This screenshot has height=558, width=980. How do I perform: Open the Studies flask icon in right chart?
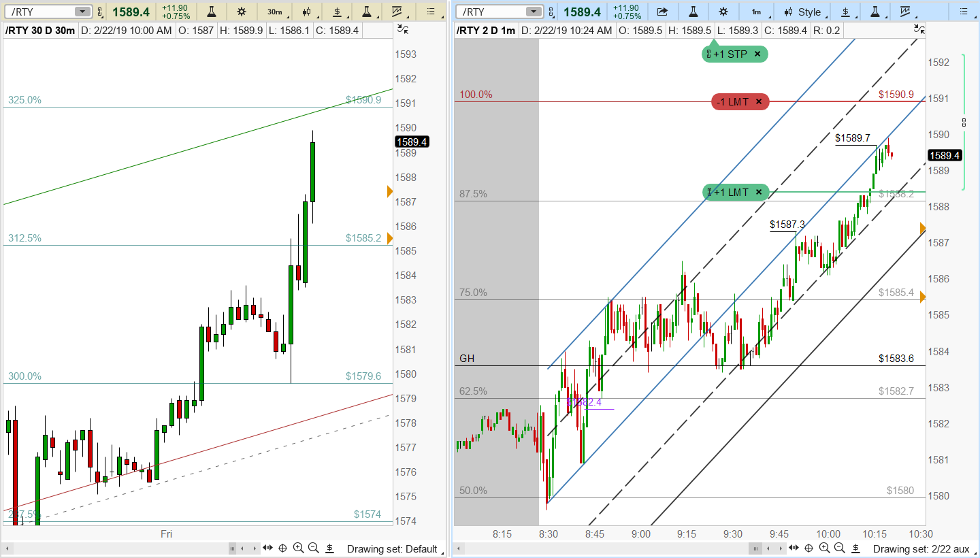pyautogui.click(x=693, y=12)
